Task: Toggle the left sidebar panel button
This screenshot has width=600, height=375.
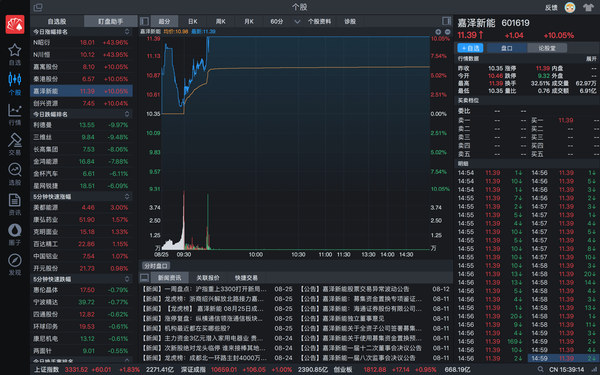Action: tap(144, 21)
